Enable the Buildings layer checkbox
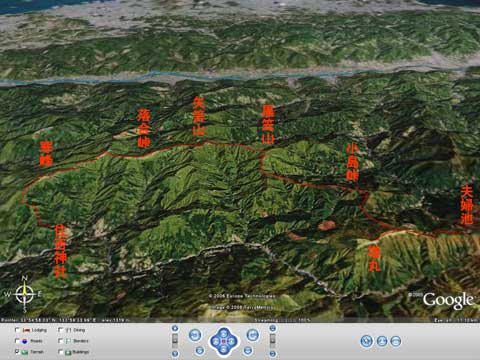Image resolution: width=480 pixels, height=360 pixels. tap(61, 351)
